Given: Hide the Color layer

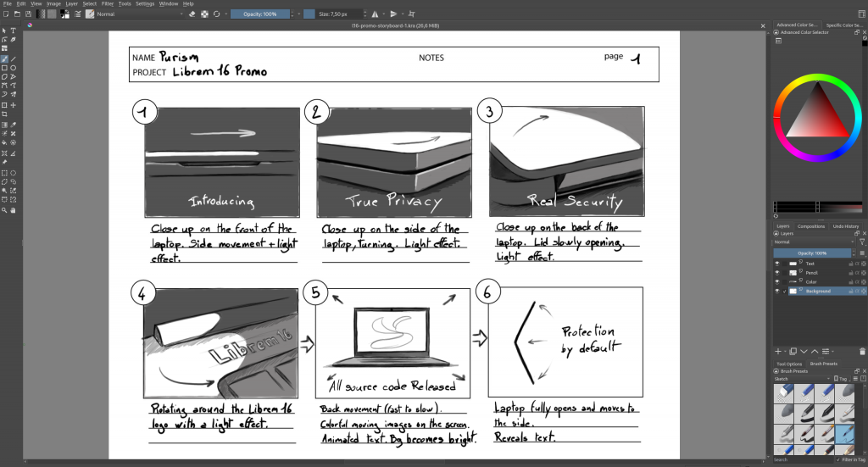Looking at the screenshot, I should tap(776, 281).
